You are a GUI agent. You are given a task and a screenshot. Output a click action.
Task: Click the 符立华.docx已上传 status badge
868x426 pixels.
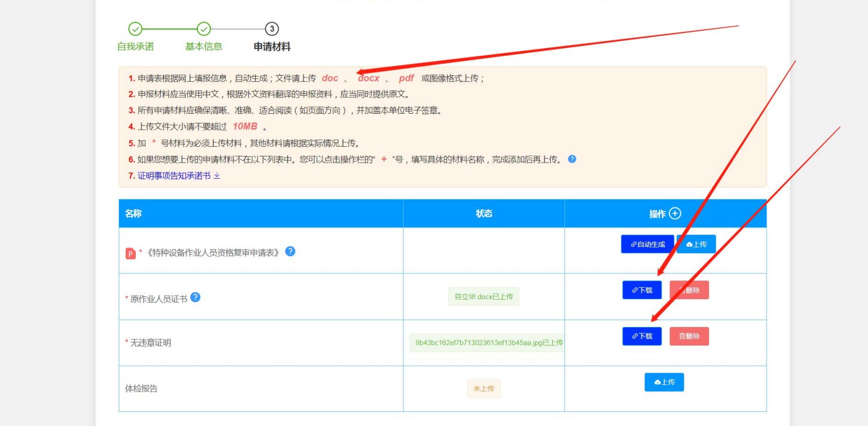point(483,296)
